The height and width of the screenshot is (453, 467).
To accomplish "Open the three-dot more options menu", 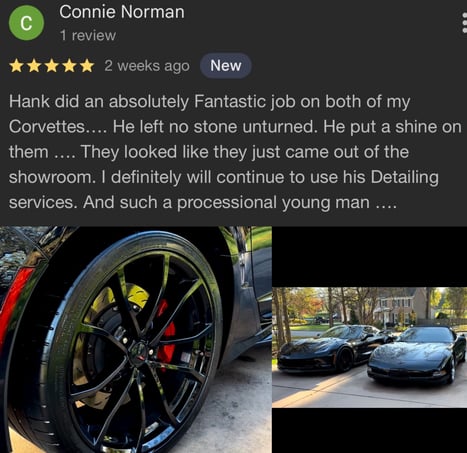I will click(464, 23).
